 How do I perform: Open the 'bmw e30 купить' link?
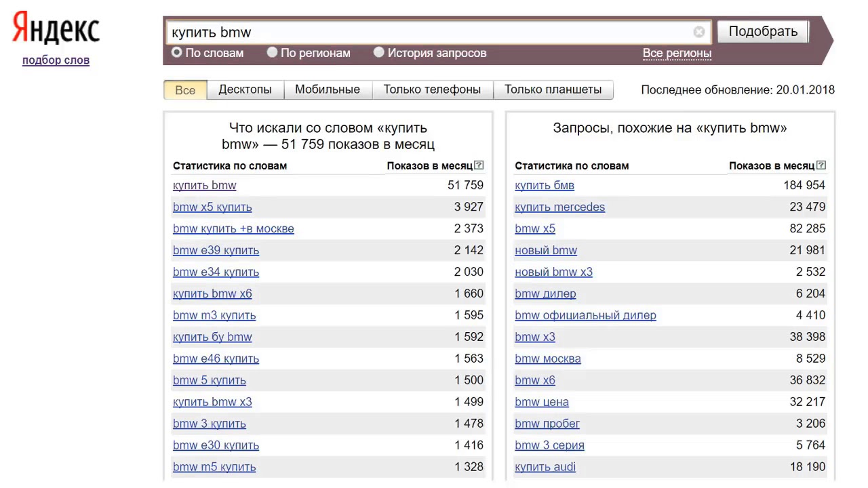(x=216, y=445)
